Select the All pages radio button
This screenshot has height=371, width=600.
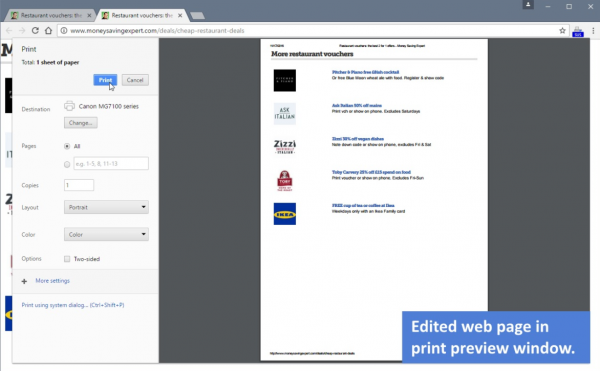click(67, 146)
